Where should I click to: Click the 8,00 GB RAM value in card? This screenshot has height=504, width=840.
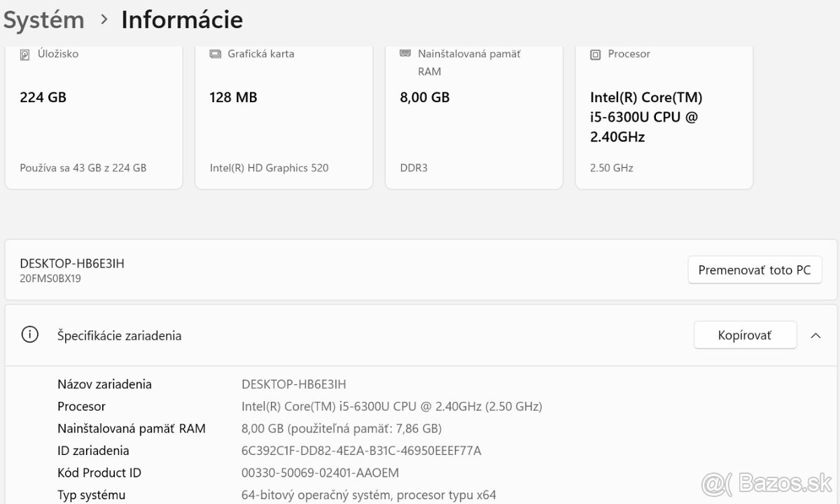[424, 97]
